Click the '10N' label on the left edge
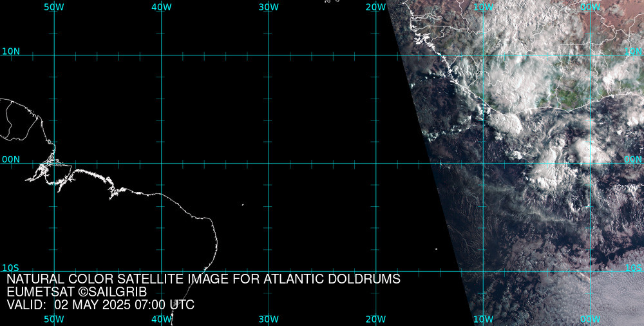The image size is (644, 326). point(11,52)
